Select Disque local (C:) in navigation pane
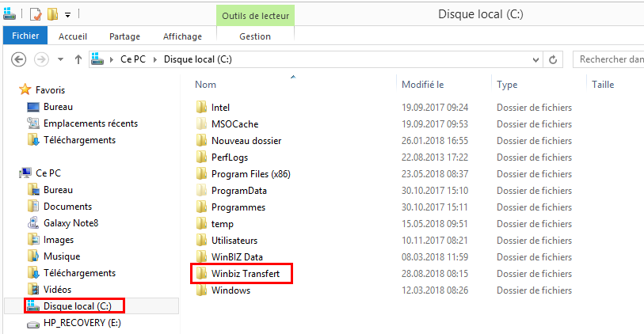The height and width of the screenshot is (334, 644). 76,306
